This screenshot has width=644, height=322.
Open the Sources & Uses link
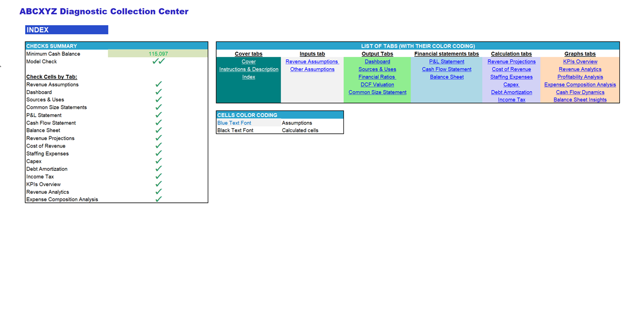[x=377, y=69]
